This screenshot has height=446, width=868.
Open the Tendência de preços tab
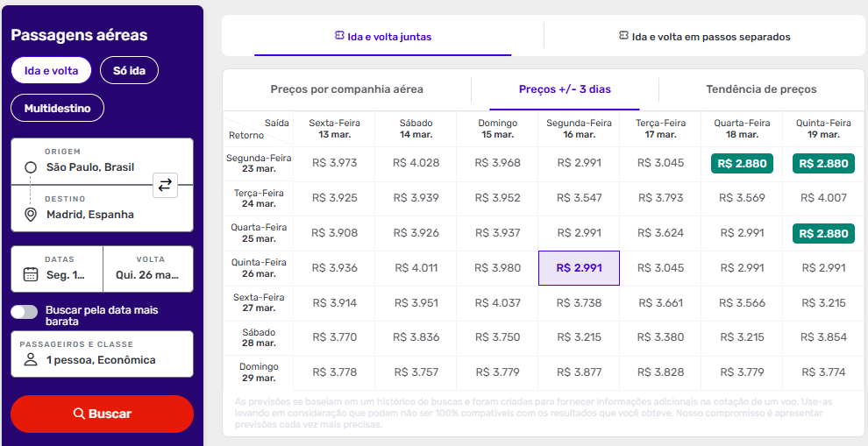click(x=761, y=89)
